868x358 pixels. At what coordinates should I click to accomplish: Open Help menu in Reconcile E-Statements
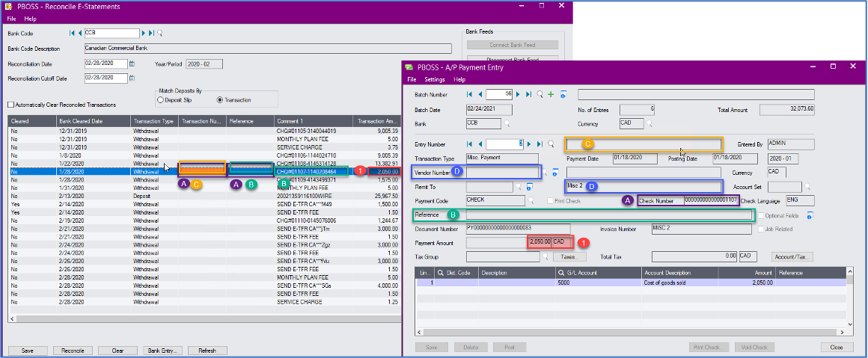pos(31,19)
